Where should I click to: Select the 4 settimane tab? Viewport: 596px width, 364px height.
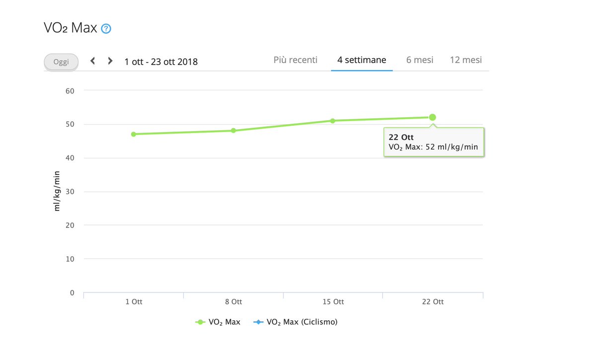click(x=362, y=60)
